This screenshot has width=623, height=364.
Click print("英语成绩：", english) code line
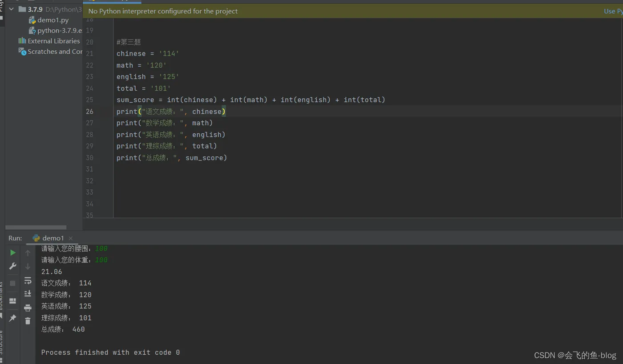[171, 135]
